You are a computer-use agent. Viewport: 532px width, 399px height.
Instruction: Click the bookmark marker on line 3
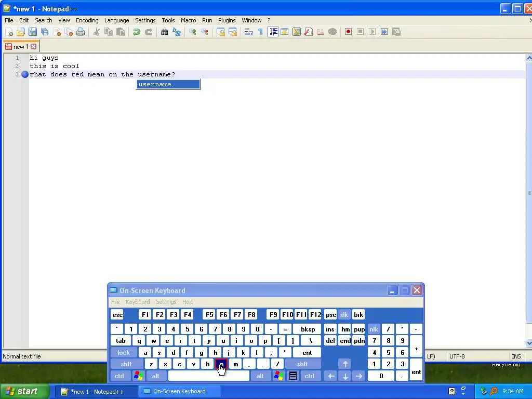coord(25,74)
